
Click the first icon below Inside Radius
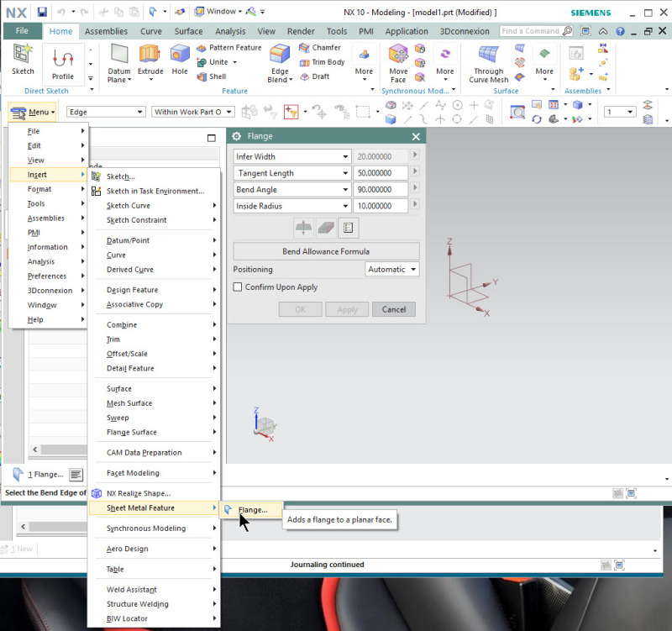pyautogui.click(x=303, y=228)
